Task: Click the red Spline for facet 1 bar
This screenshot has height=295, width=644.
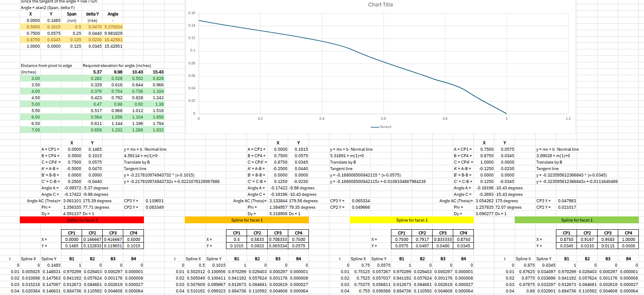Action: click(82, 220)
